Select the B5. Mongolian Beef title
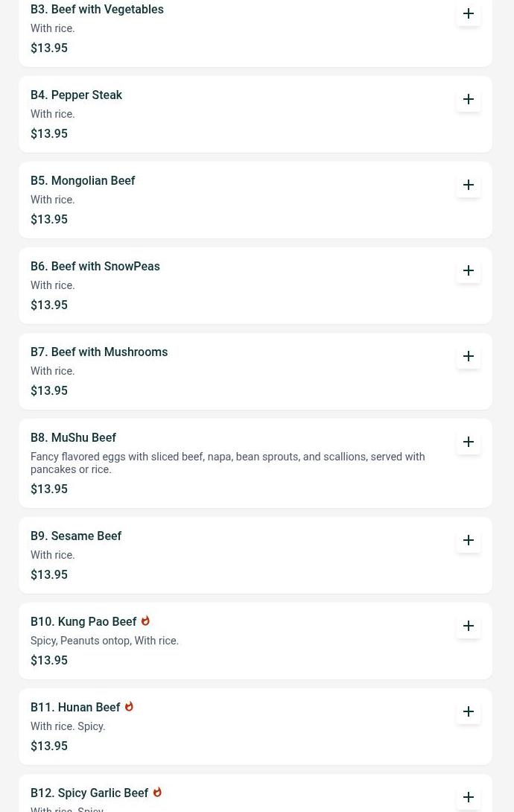Screen dimensions: 514x812 click(83, 181)
